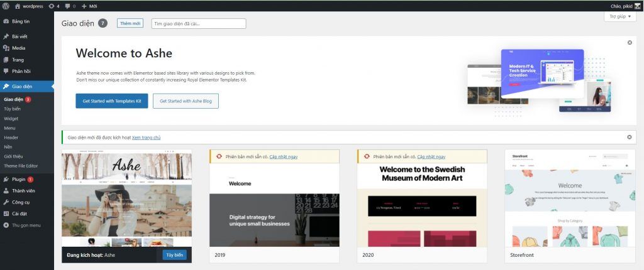Open the updates indicator showing 4
The height and width of the screenshot is (270, 644).
(x=54, y=6)
